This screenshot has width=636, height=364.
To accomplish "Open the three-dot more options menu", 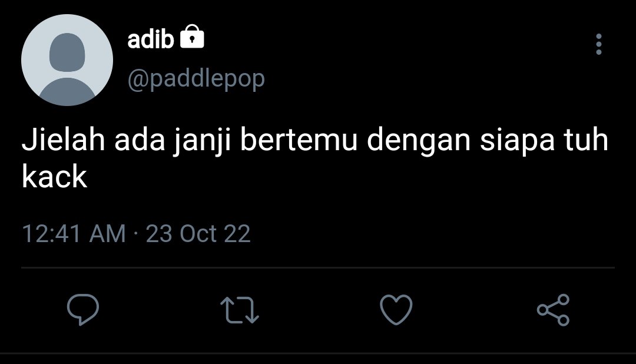I will coord(599,44).
